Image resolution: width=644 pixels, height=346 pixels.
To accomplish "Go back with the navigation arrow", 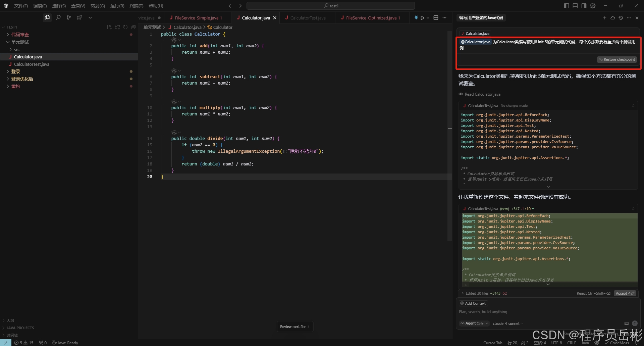I will point(230,6).
